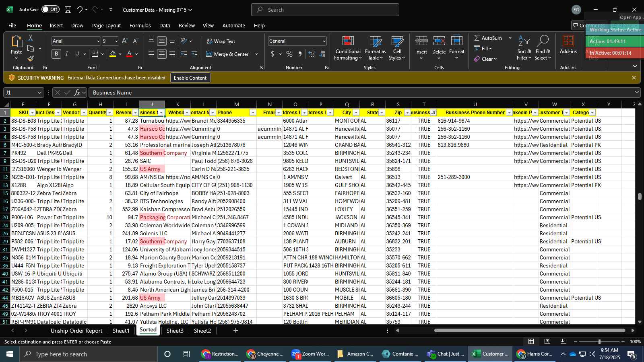Click the Paste clipboard icon
The width and height of the screenshot is (644, 362).
(x=17, y=42)
